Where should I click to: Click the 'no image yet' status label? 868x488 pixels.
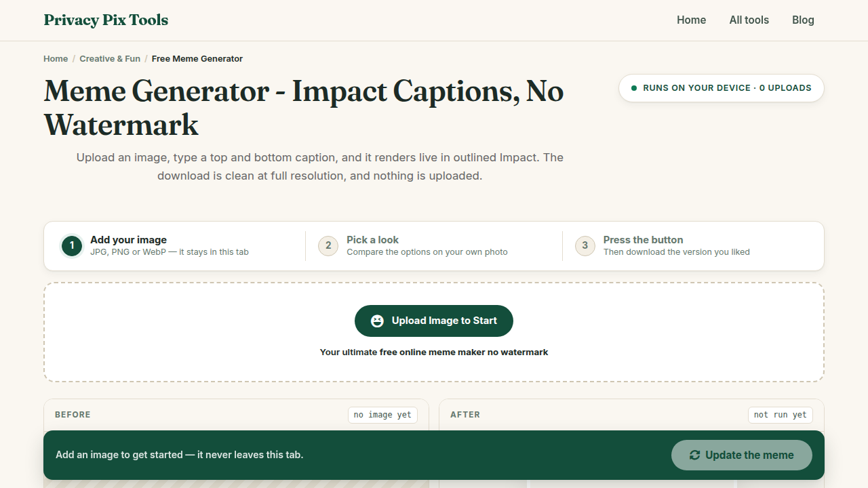pyautogui.click(x=382, y=415)
